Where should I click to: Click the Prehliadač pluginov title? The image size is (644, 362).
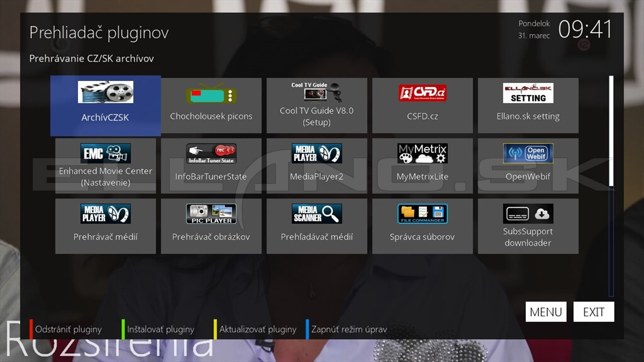coord(99,33)
